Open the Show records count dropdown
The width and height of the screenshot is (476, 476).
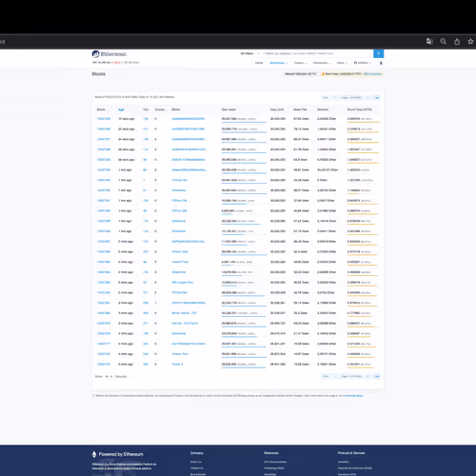109,376
